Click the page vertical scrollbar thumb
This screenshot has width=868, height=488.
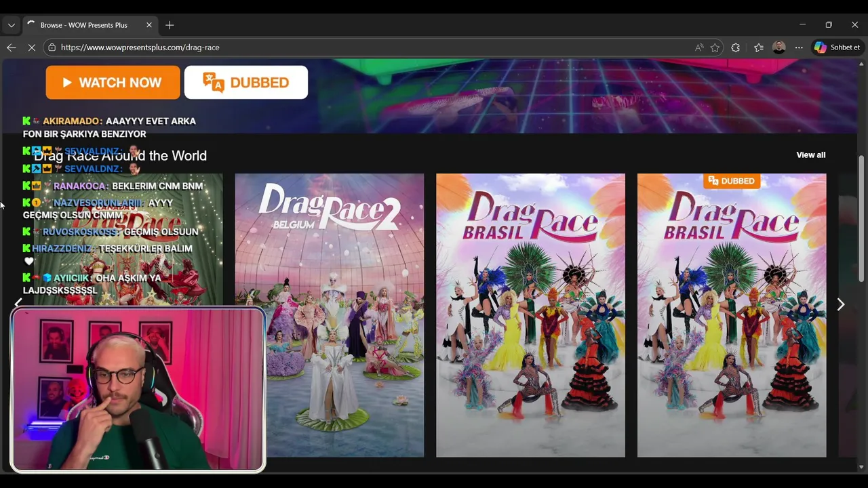coord(861,218)
